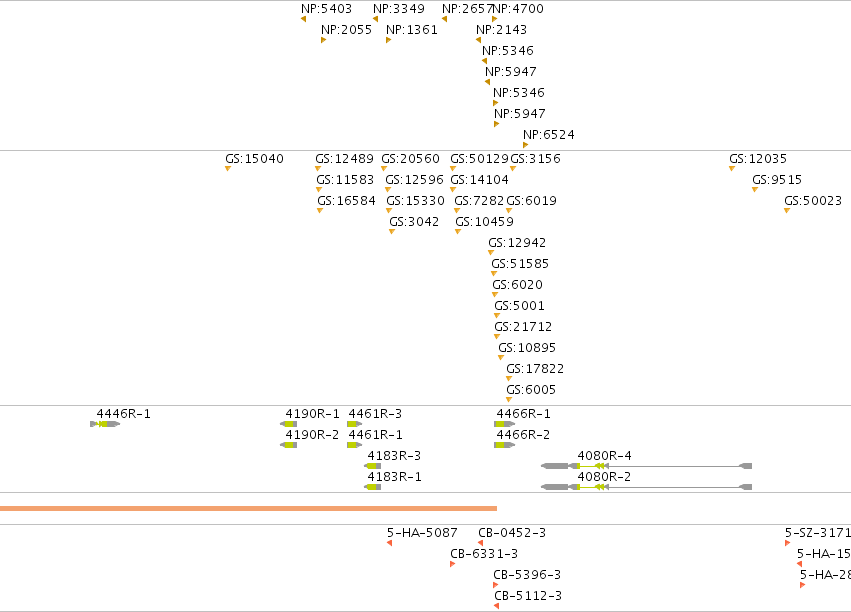Select the GS:15040 insertion label
851x612 pixels.
pos(255,159)
